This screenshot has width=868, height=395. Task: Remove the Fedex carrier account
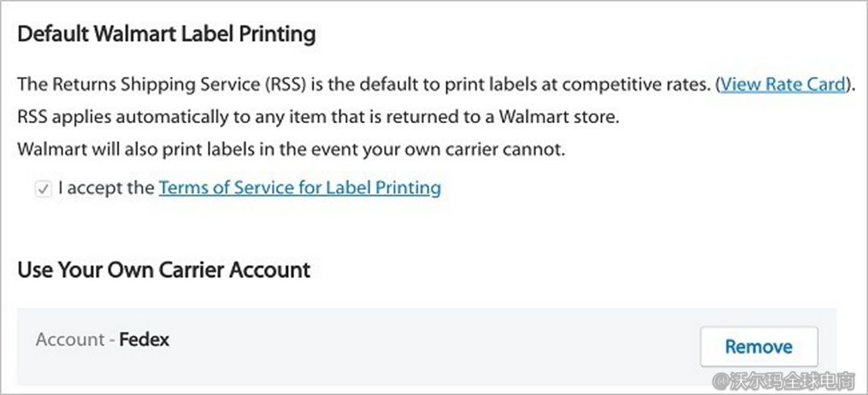(x=758, y=346)
